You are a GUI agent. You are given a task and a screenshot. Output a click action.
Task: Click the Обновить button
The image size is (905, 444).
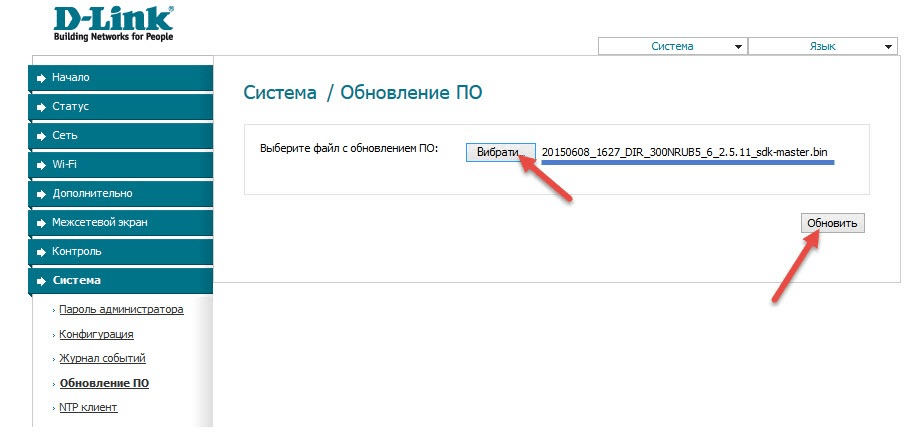832,223
